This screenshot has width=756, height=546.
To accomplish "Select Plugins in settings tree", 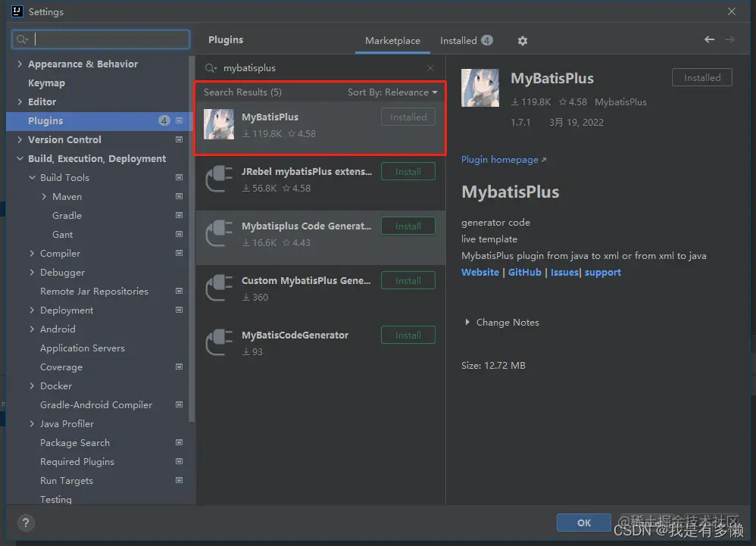I will (98, 121).
